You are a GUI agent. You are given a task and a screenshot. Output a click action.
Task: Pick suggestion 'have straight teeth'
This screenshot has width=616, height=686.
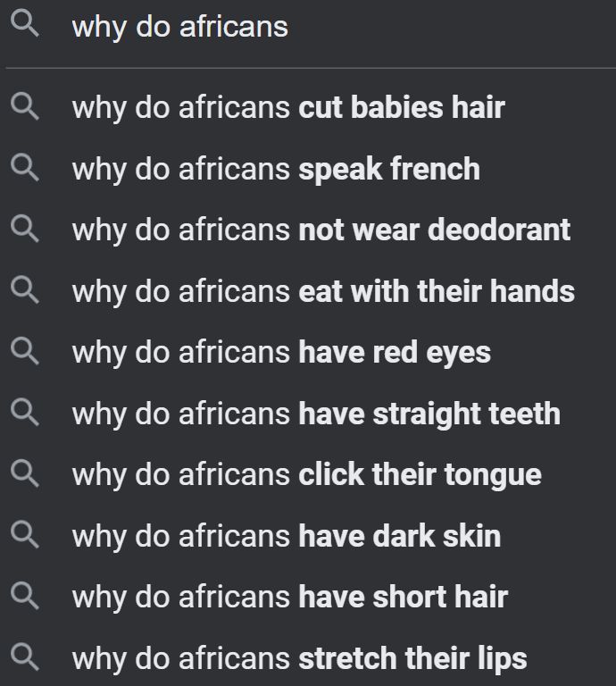point(308,414)
